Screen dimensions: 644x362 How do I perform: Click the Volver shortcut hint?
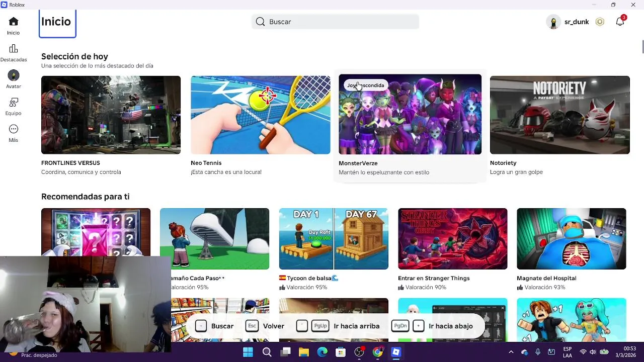tap(265, 326)
